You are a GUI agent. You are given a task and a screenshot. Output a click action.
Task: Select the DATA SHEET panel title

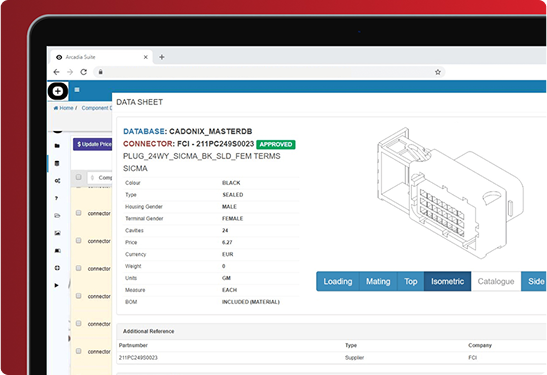coord(140,102)
